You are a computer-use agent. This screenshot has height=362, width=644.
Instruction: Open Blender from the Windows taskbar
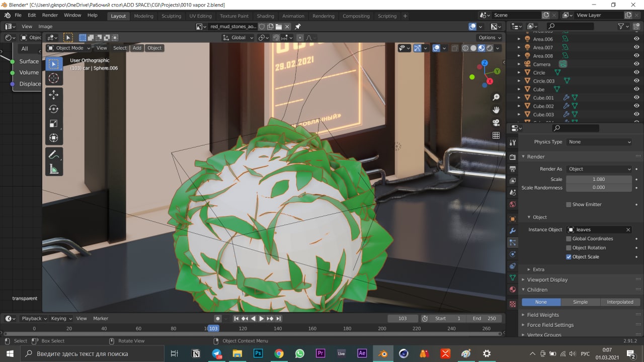coord(383,353)
